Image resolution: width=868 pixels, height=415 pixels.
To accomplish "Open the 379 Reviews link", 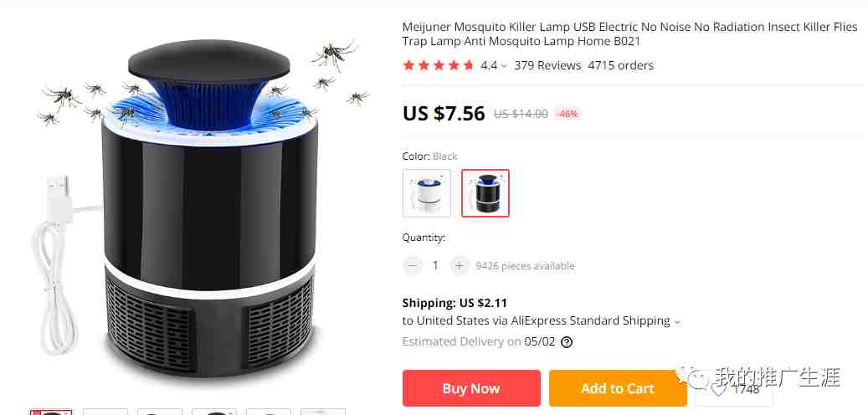I will tap(547, 65).
